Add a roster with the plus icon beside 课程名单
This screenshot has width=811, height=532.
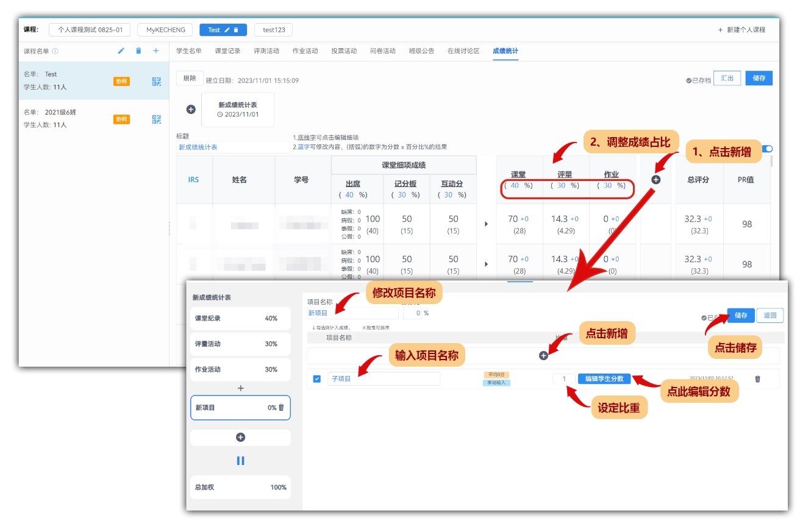point(155,51)
